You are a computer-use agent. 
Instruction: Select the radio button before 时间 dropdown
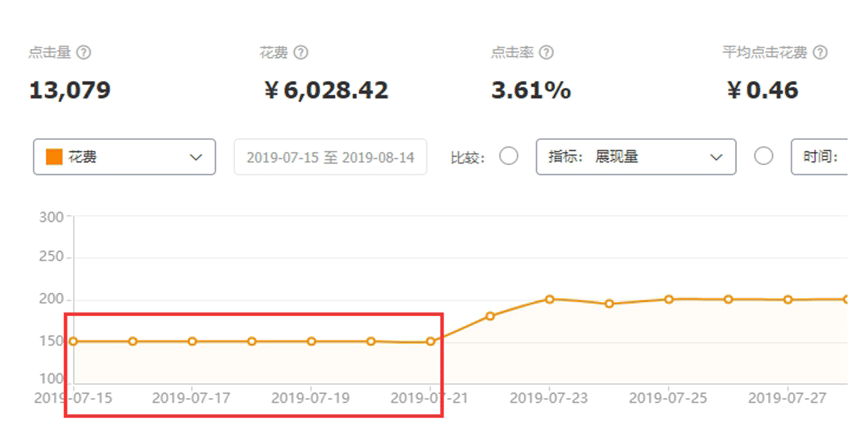764,156
